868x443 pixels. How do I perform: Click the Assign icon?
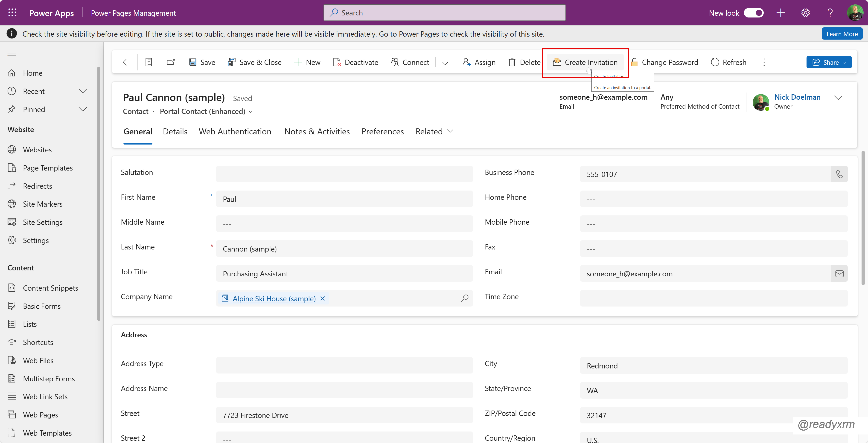[467, 62]
